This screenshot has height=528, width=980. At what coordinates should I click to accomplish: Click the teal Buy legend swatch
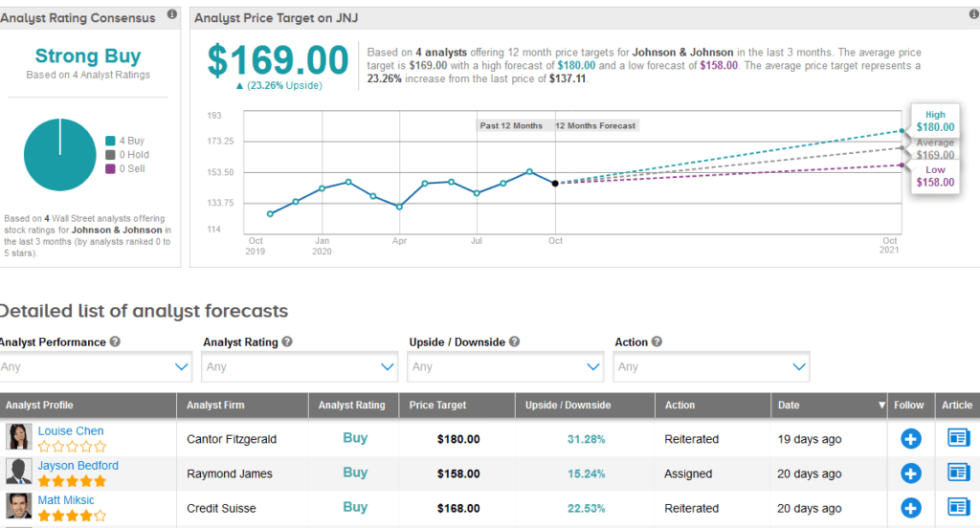coord(111,141)
